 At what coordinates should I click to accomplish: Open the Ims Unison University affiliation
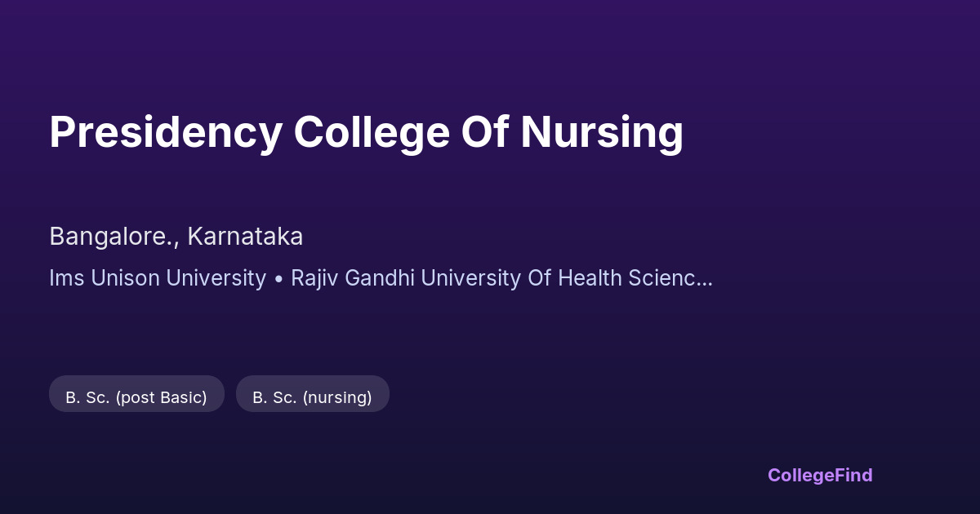pyautogui.click(x=158, y=278)
